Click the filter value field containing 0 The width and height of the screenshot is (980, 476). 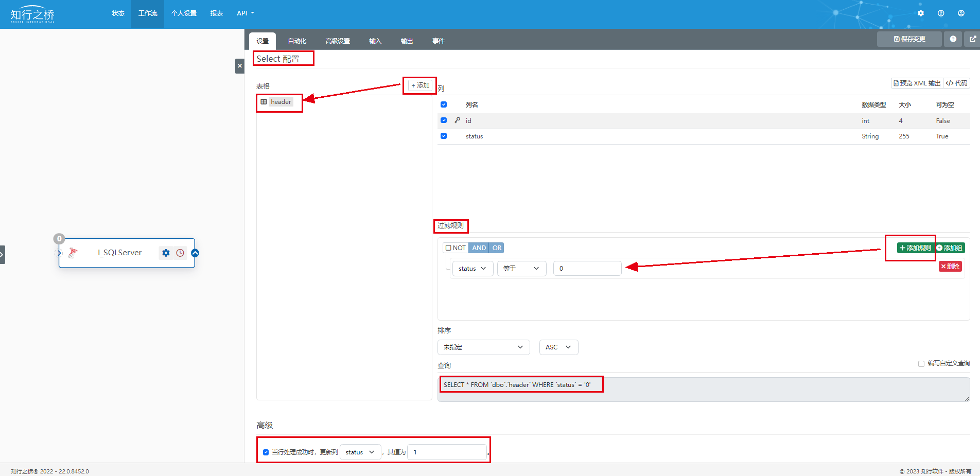coord(587,269)
